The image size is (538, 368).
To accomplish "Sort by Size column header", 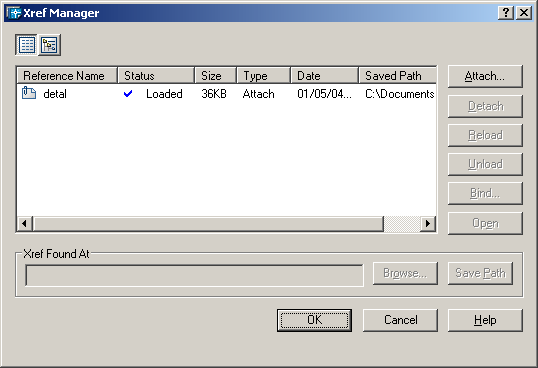I will point(216,75).
